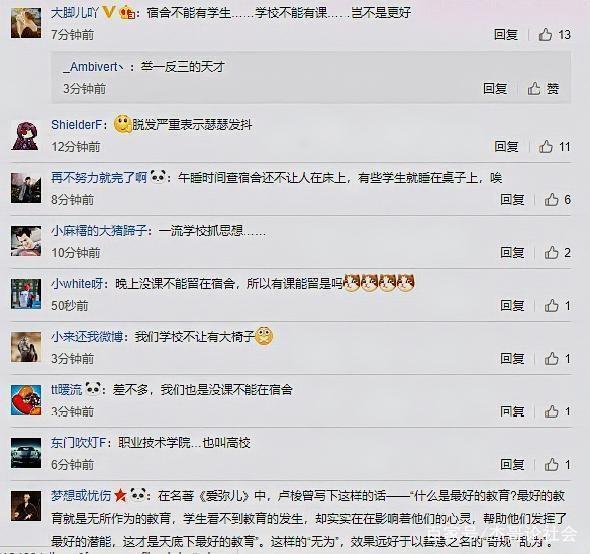Screen dimensions: 590x554
Task: Like 小white呀's comment thumbs-up icon
Action: click(551, 306)
